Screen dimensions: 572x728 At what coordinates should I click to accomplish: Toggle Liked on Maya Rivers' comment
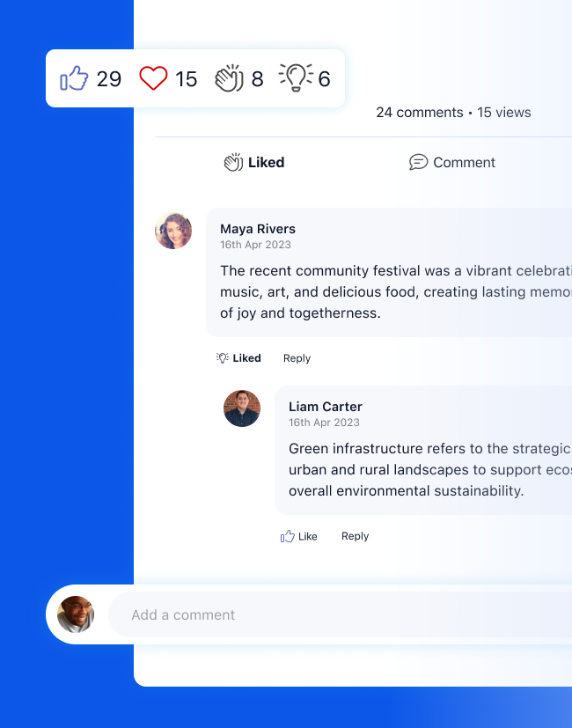238,357
